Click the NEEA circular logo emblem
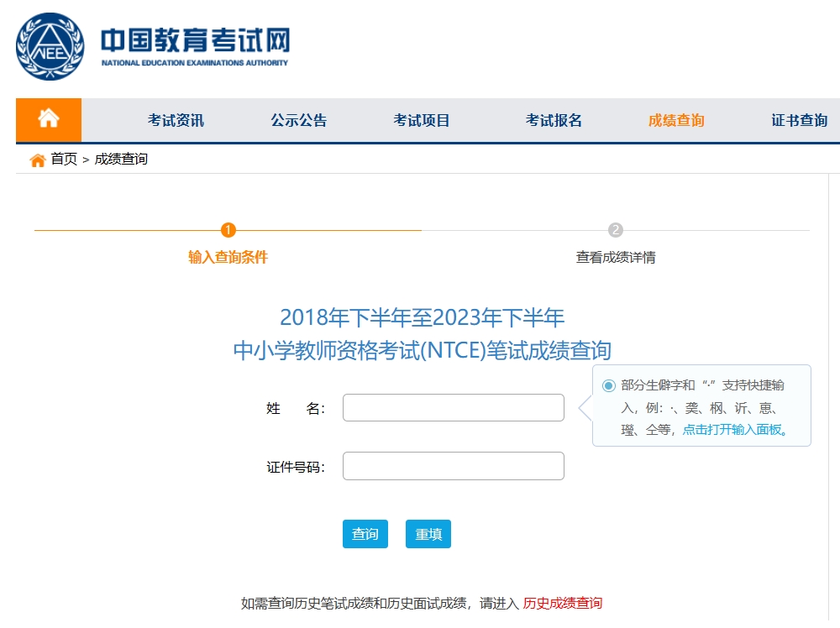 (50, 46)
